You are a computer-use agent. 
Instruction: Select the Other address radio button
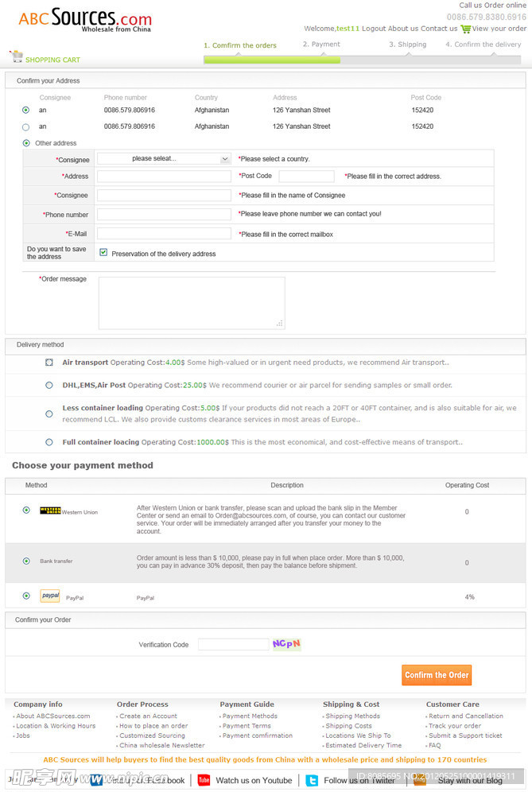(x=26, y=143)
